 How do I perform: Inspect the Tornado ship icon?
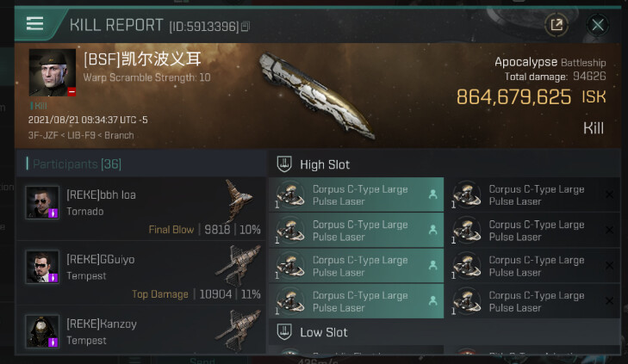coord(239,200)
